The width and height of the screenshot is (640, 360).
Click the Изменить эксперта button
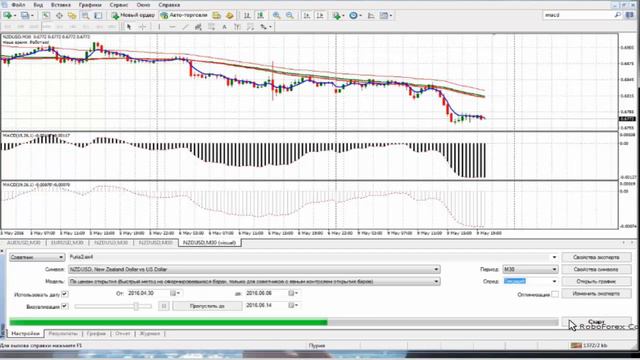[596, 293]
